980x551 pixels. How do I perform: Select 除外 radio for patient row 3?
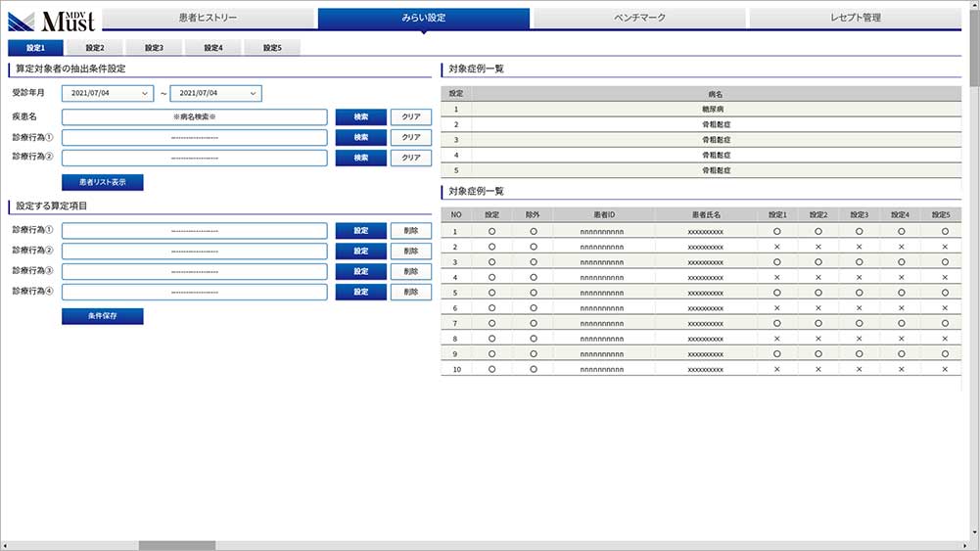pos(534,261)
